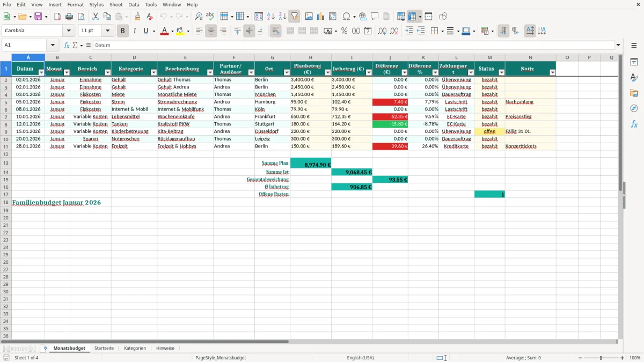This screenshot has height=362, width=644.
Task: Open the Borders dropdown arrow
Action: (x=443, y=31)
